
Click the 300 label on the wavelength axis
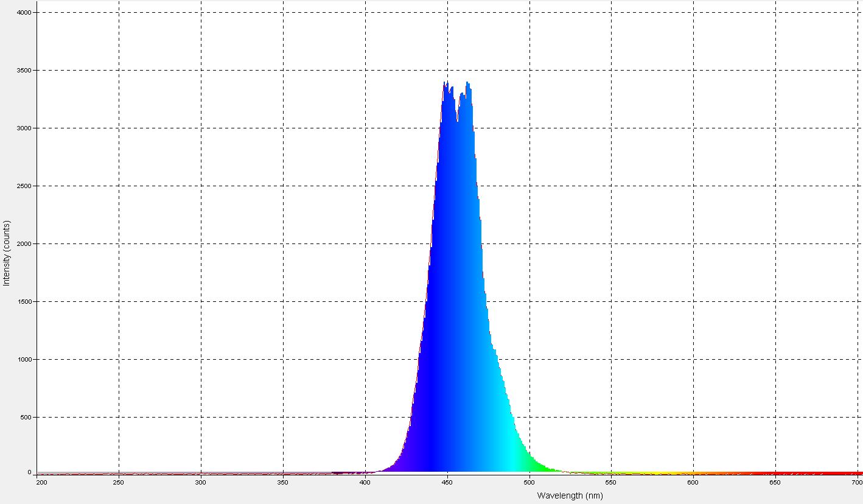pos(201,482)
